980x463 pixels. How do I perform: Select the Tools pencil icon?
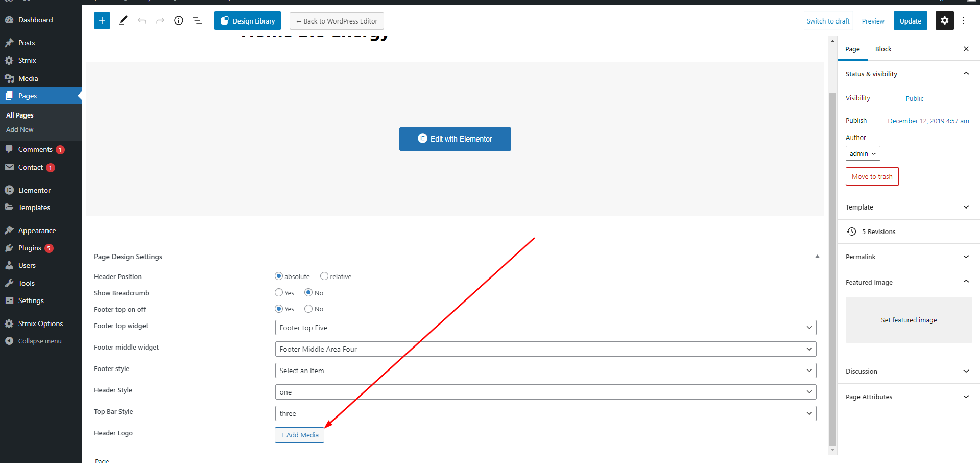click(123, 20)
